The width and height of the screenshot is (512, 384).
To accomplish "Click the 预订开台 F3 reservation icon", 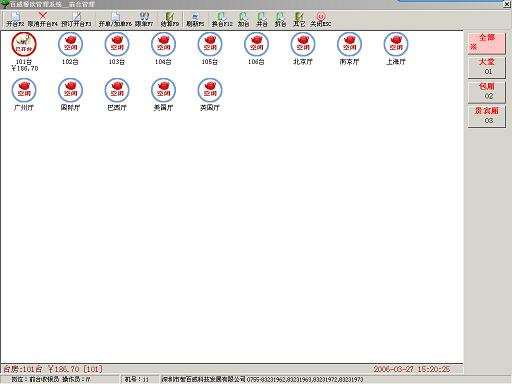I will [x=76, y=20].
